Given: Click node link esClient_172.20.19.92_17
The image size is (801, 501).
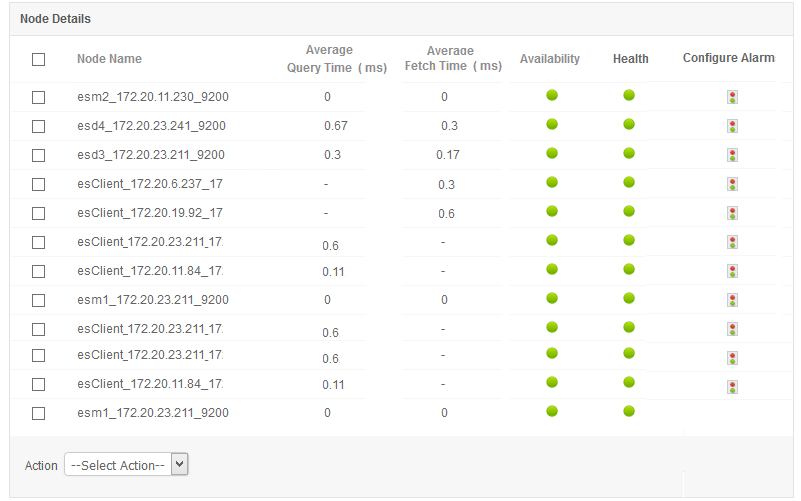Looking at the screenshot, I should click(x=150, y=213).
